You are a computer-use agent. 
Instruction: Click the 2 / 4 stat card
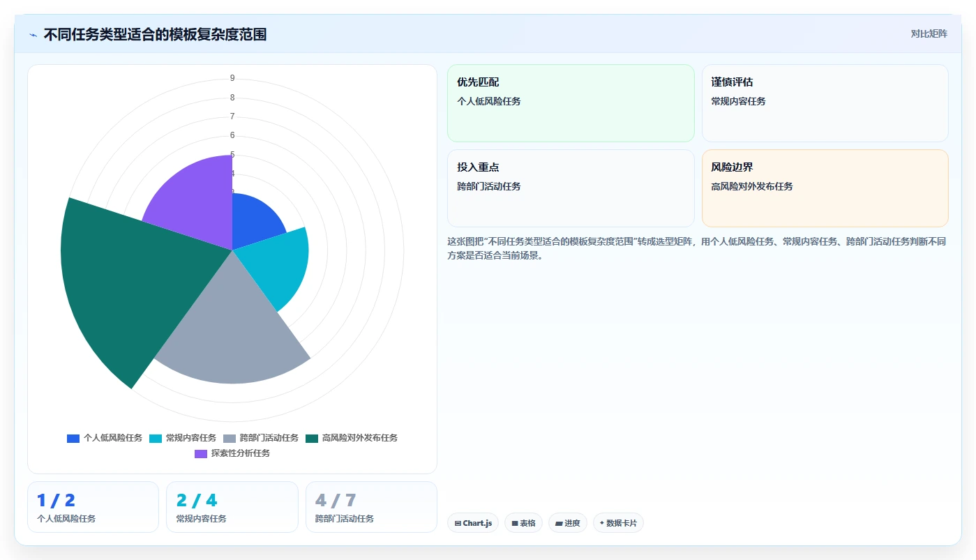[x=232, y=507]
